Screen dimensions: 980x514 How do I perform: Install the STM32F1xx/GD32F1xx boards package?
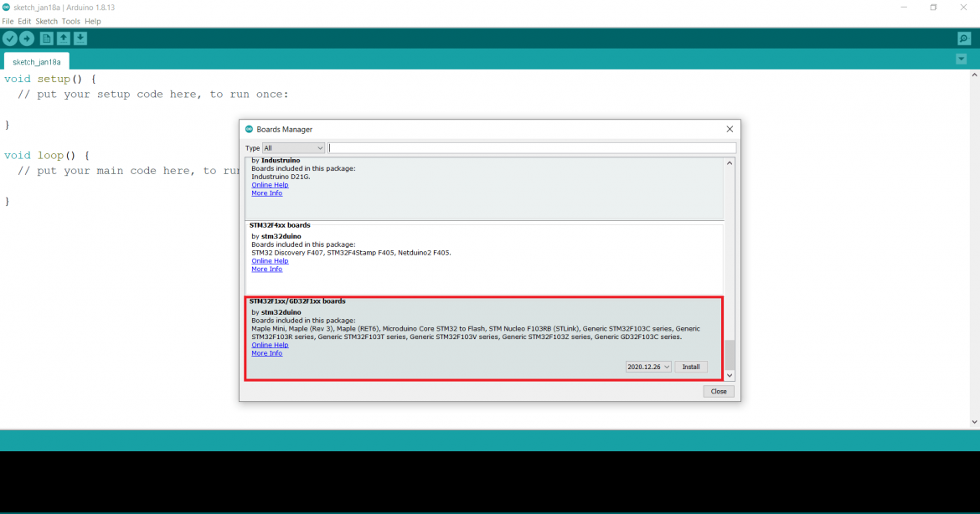[x=691, y=367]
